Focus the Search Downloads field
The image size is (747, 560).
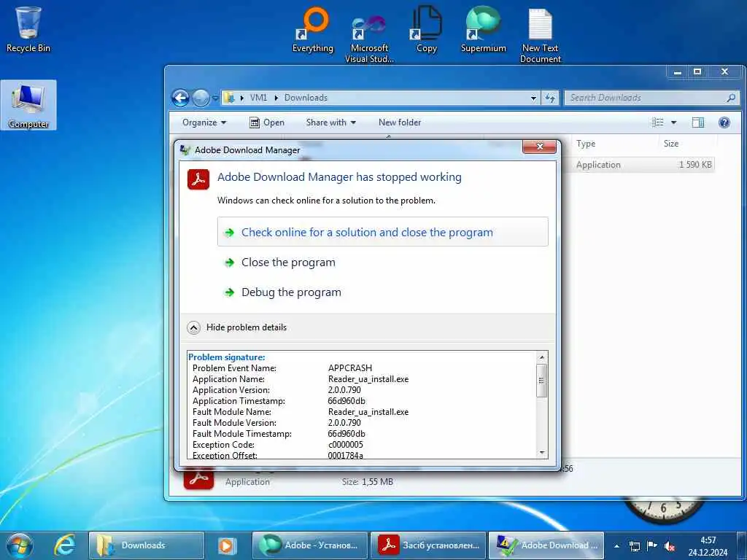[x=651, y=98]
